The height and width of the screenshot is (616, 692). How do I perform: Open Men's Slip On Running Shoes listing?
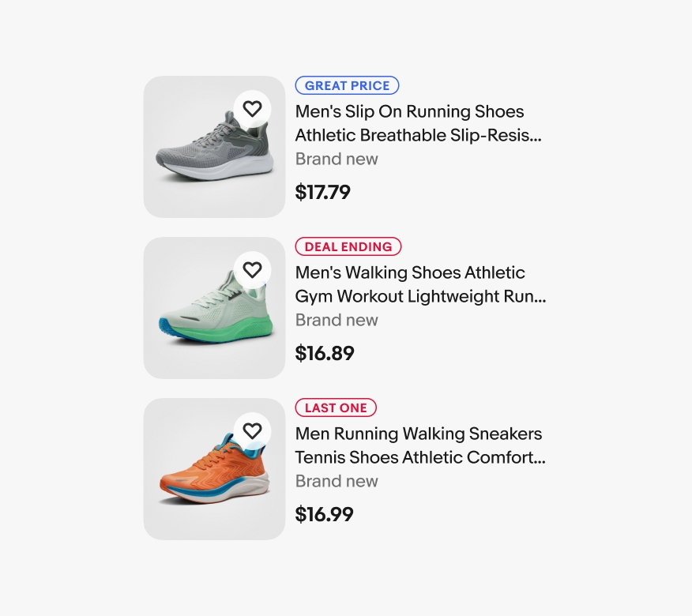tap(409, 111)
